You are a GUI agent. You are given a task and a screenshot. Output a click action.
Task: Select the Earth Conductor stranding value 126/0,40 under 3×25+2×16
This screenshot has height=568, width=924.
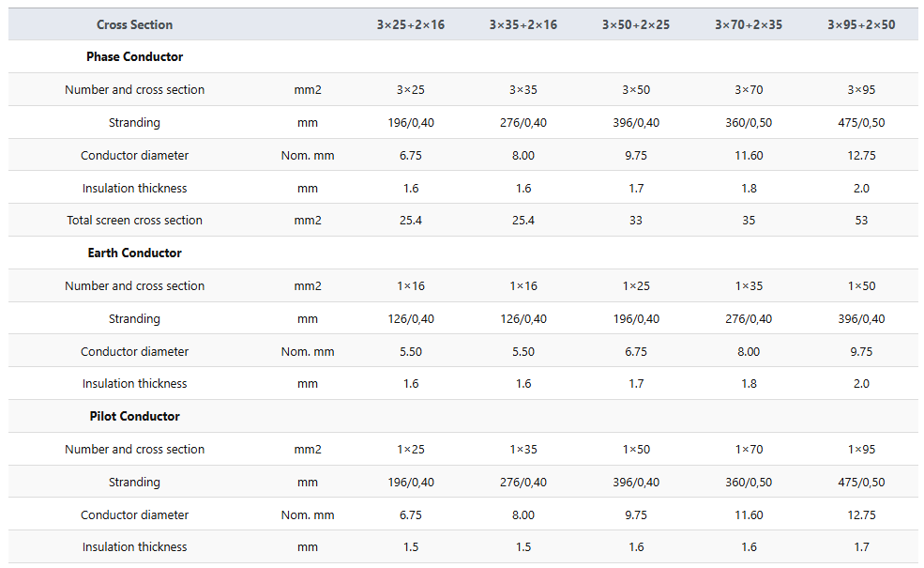pos(411,319)
